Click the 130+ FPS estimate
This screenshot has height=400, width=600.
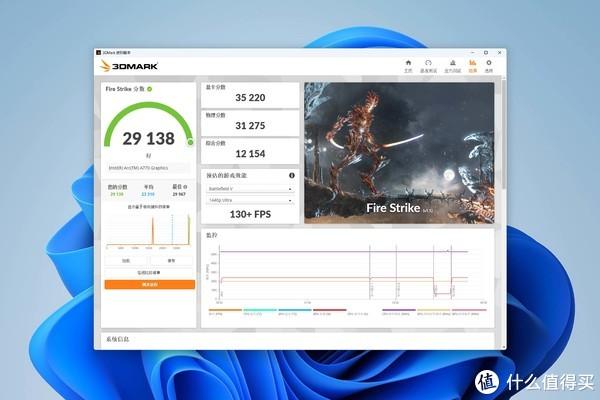(250, 214)
